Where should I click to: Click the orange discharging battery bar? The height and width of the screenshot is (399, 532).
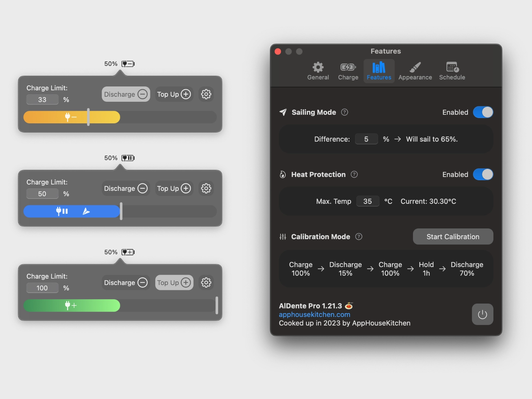[71, 117]
